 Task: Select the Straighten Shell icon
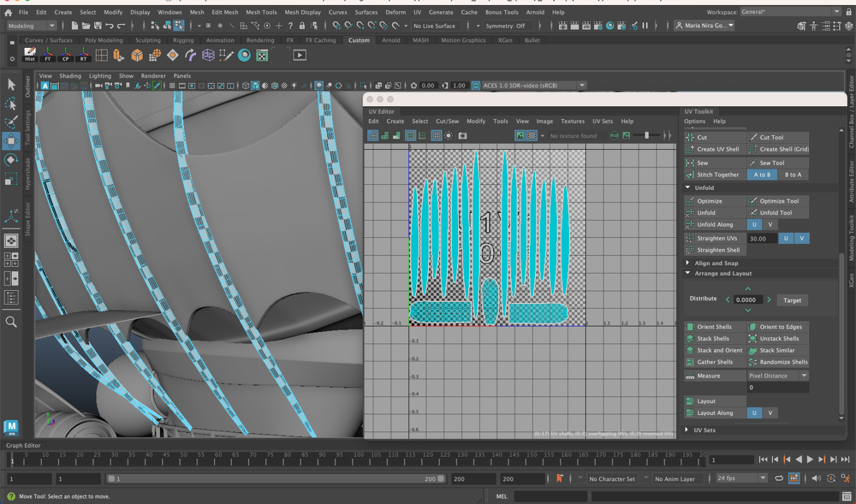point(690,250)
